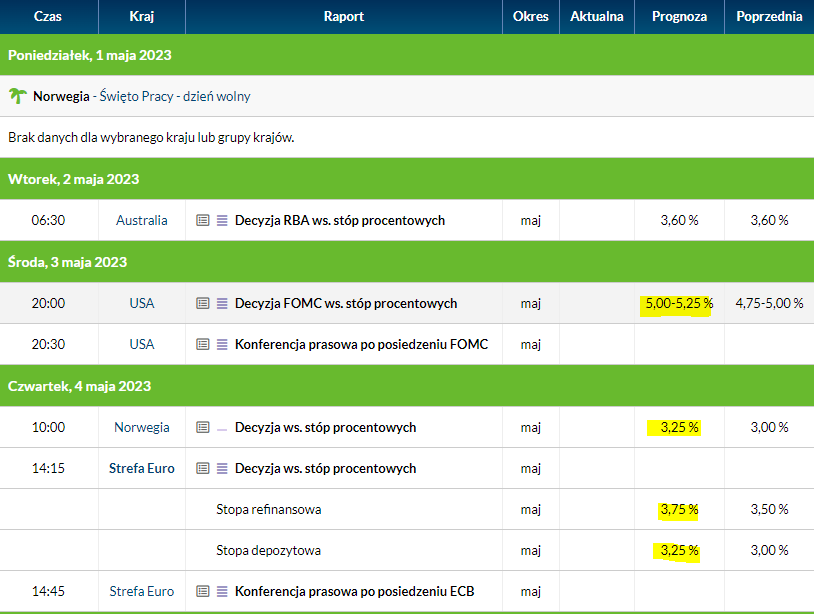Click low-importance icon in Norwegia 10:00 row

coord(222,430)
